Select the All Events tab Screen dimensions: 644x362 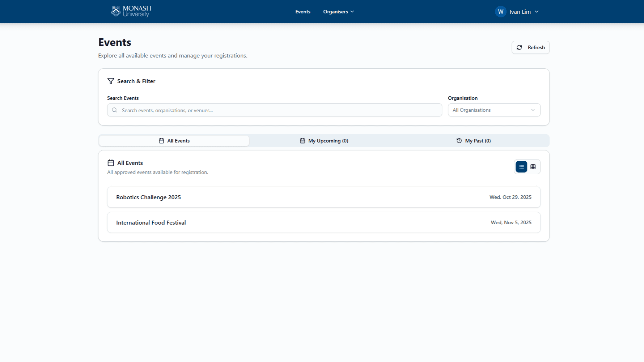pyautogui.click(x=174, y=141)
